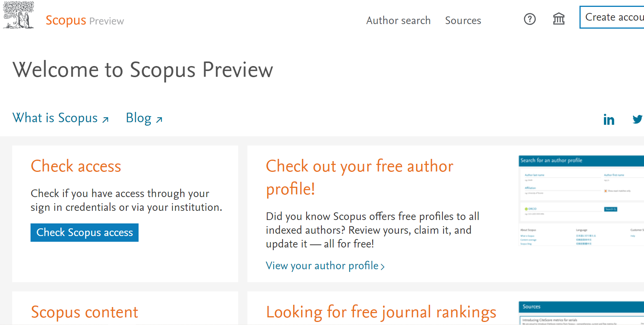Click the institution building icon
Image resolution: width=644 pixels, height=325 pixels.
[x=558, y=19]
